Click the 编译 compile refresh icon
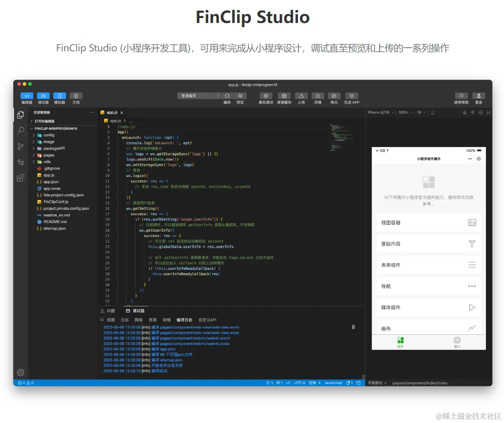Screen dimensions: 504x423 click(x=227, y=96)
